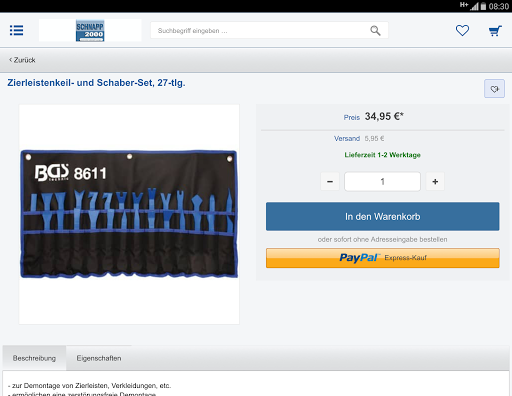Click the Zierleistenkeil- und Schaber-Set product title
The image size is (512, 396).
96,83
